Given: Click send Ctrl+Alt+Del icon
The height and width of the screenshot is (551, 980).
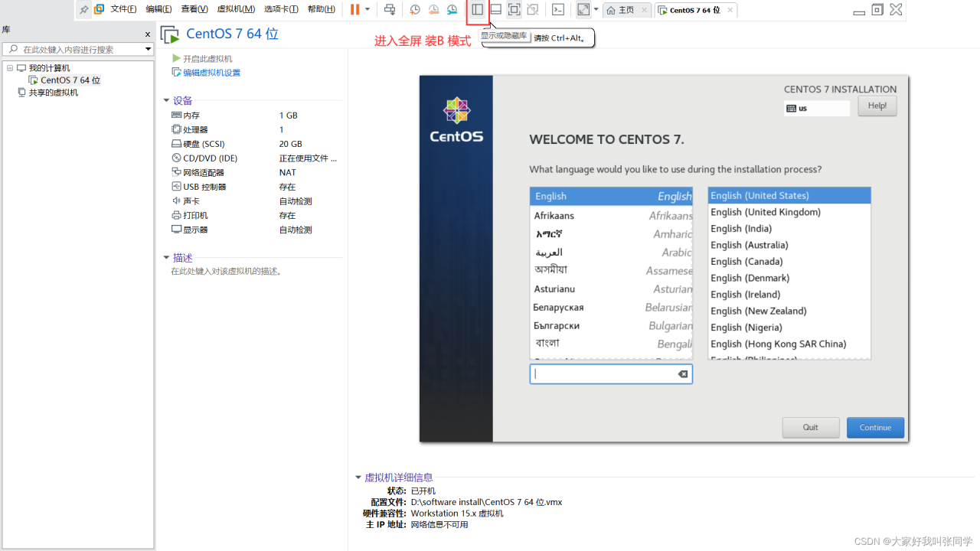Looking at the screenshot, I should click(390, 9).
